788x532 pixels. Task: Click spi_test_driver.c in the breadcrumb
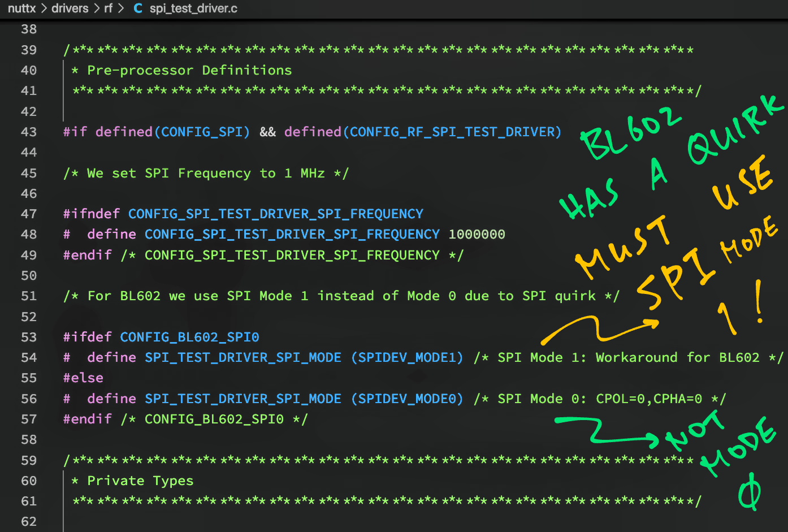pos(193,8)
